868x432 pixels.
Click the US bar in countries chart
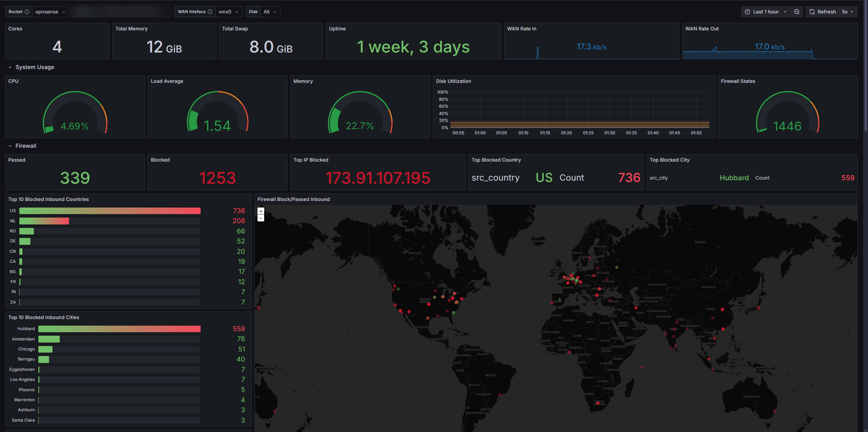[110, 211]
